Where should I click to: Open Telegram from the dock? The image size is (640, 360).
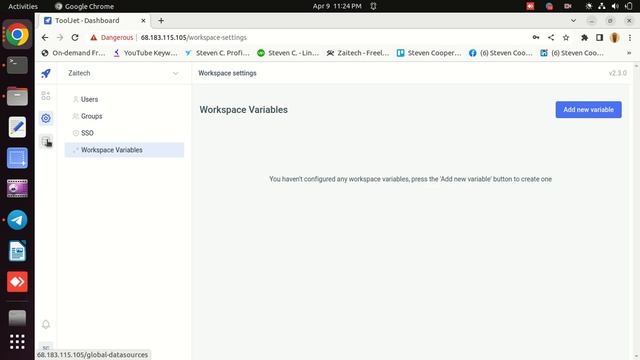(17, 220)
